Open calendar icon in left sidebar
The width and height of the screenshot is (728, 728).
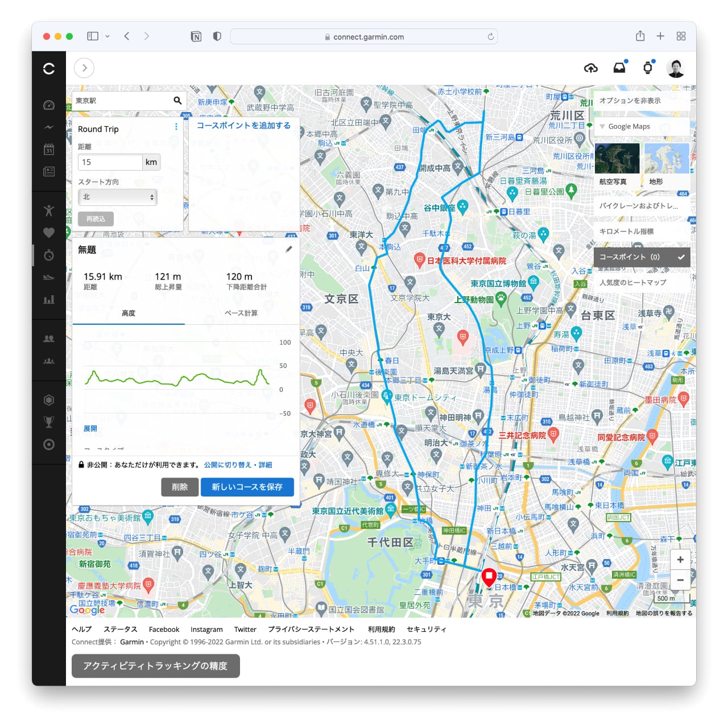[49, 150]
